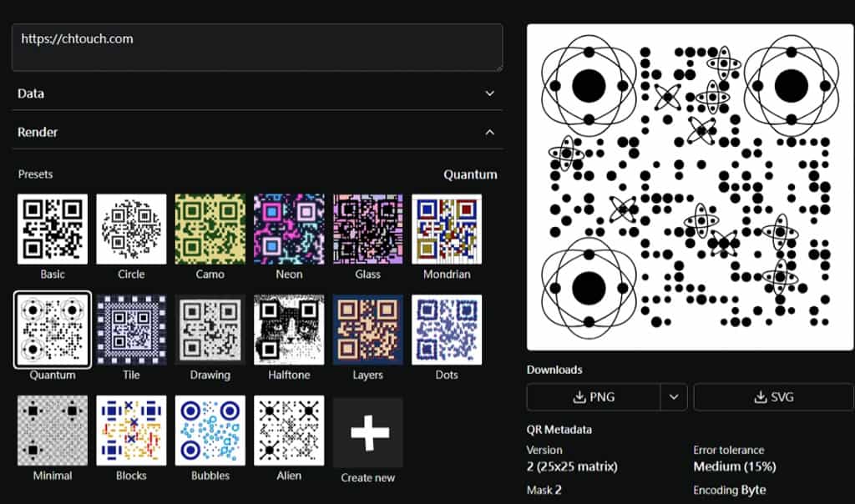The height and width of the screenshot is (504, 855).
Task: Click the "Presets" heading label
Action: point(35,174)
